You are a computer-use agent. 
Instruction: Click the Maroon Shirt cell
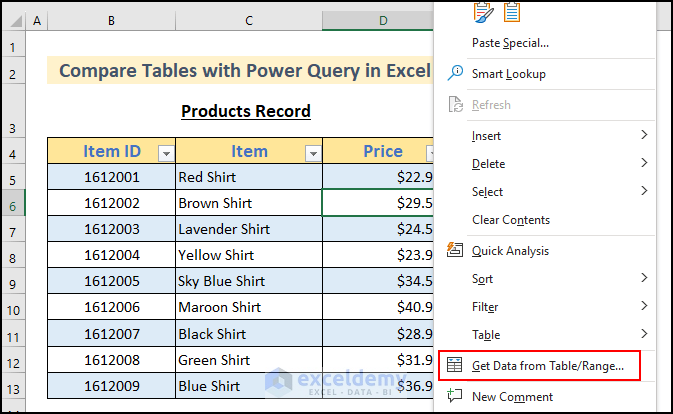pyautogui.click(x=249, y=307)
